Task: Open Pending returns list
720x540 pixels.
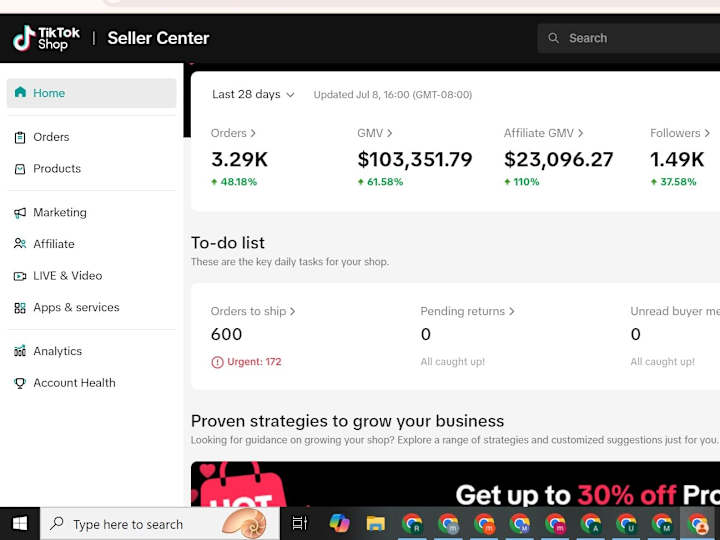Action: [x=467, y=311]
